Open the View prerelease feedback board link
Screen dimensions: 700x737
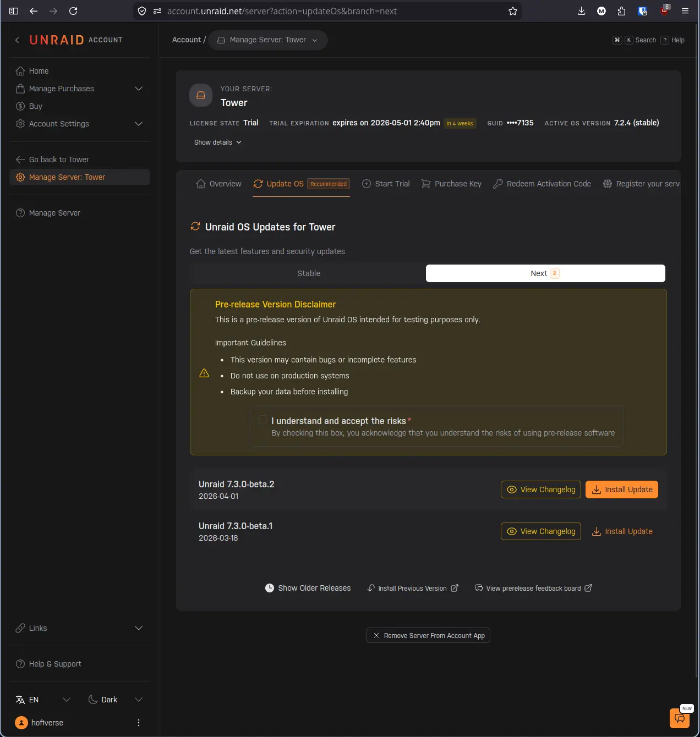(533, 588)
